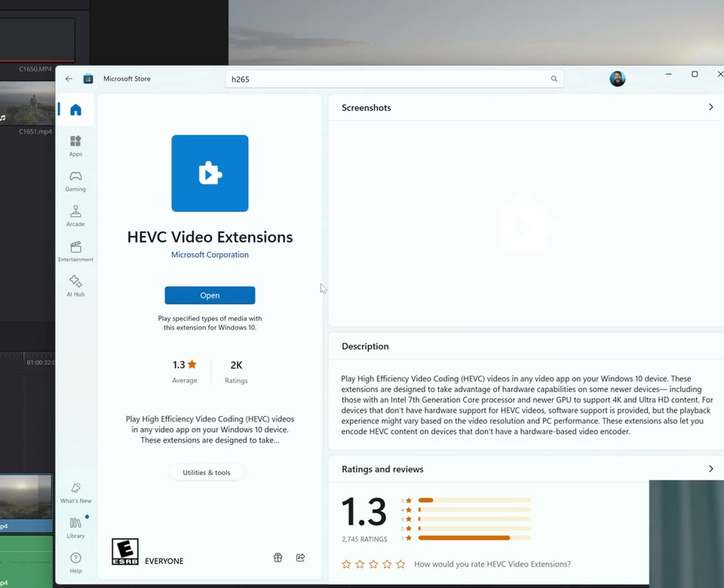Screen dimensions: 724x588
Task: Click the 1.3 Average rating summary
Action: click(184, 372)
